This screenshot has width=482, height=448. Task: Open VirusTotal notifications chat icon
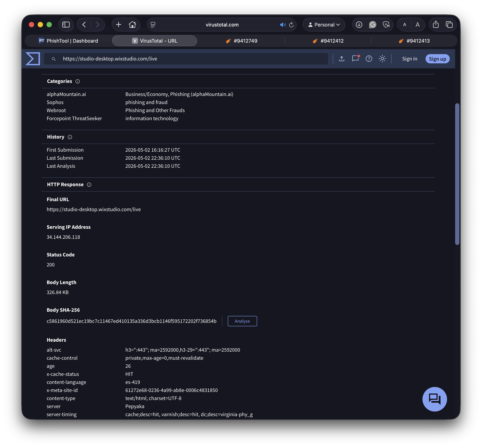click(355, 58)
